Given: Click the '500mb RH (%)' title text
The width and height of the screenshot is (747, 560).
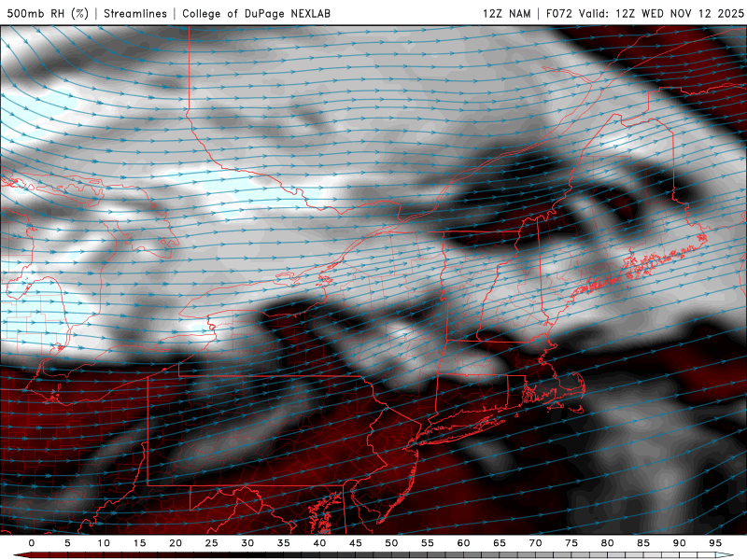Looking at the screenshot, I should click(49, 13).
